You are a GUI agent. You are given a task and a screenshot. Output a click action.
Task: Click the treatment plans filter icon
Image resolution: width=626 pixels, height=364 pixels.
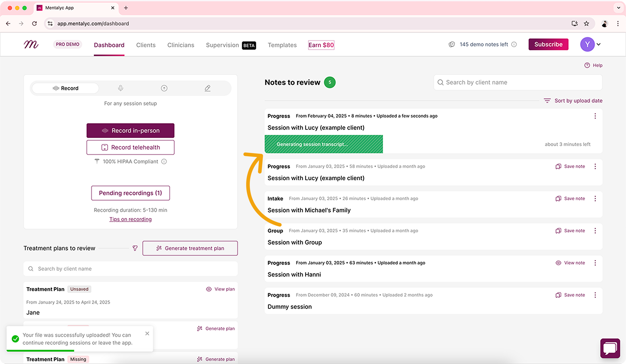135,248
